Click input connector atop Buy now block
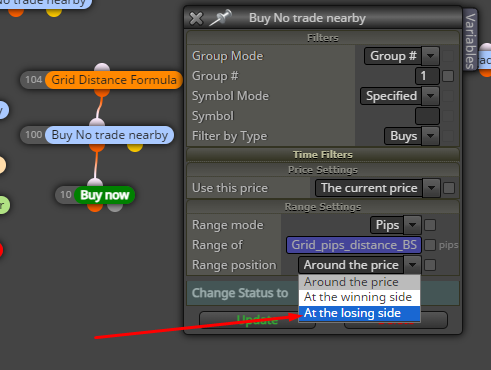This screenshot has height=370, width=491. (x=95, y=182)
